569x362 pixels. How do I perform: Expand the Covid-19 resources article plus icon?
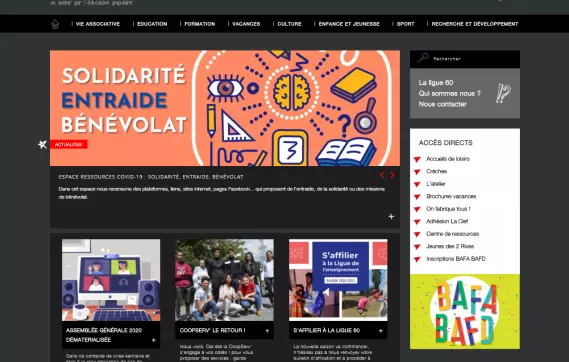tap(391, 217)
